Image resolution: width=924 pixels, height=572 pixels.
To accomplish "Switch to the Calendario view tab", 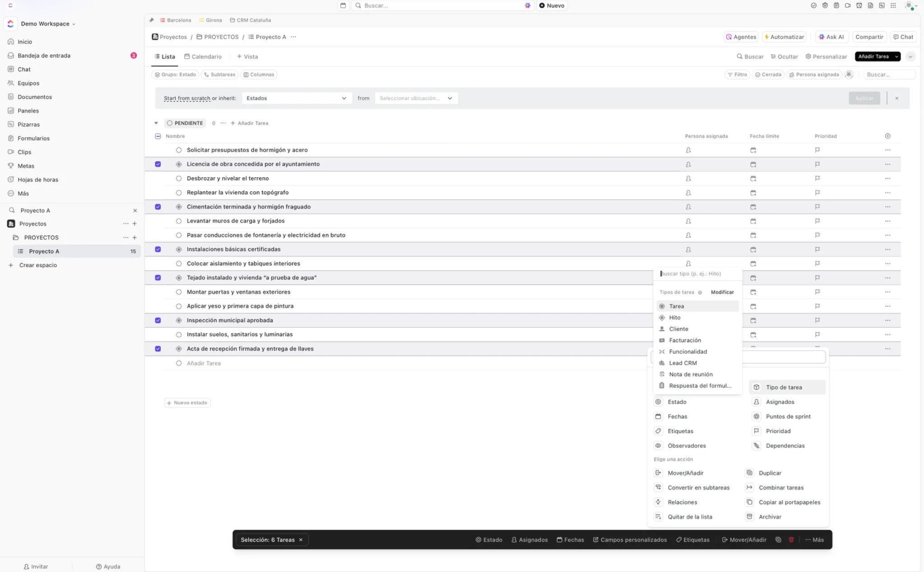I will tap(203, 57).
